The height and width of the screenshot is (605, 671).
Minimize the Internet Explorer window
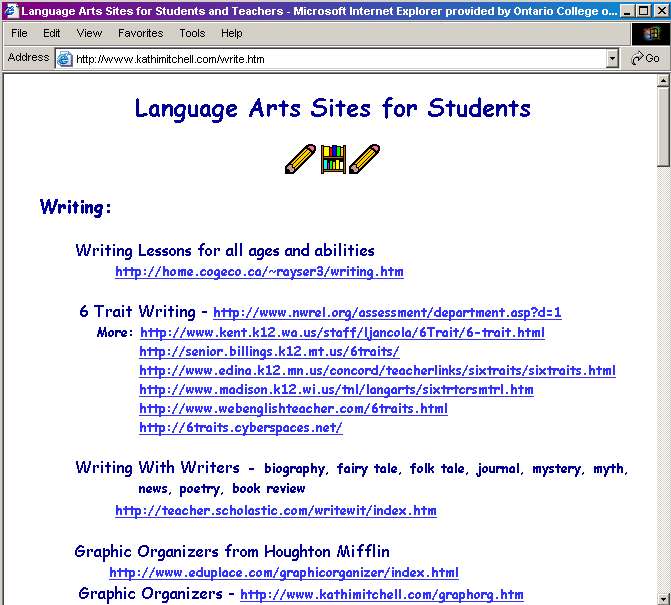[627, 11]
